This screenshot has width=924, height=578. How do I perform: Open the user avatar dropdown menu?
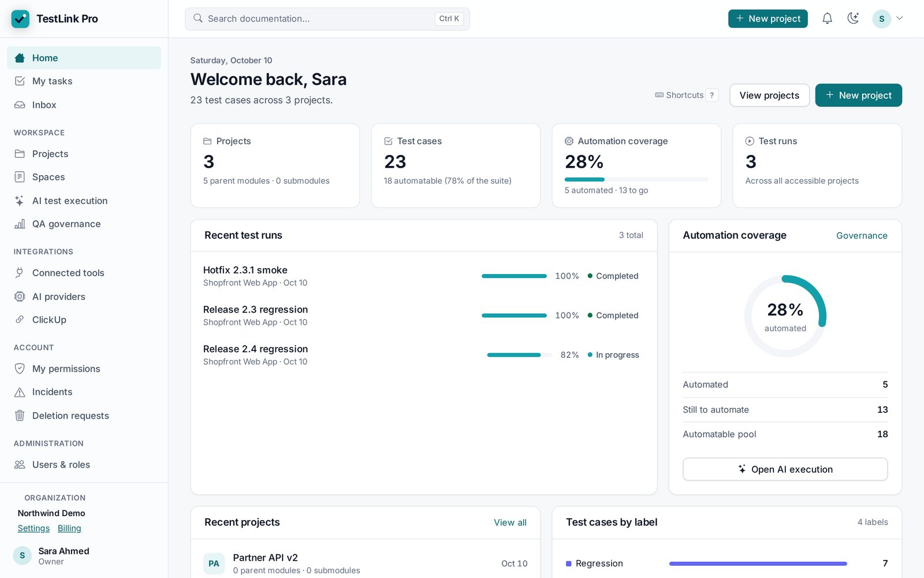[x=888, y=18]
